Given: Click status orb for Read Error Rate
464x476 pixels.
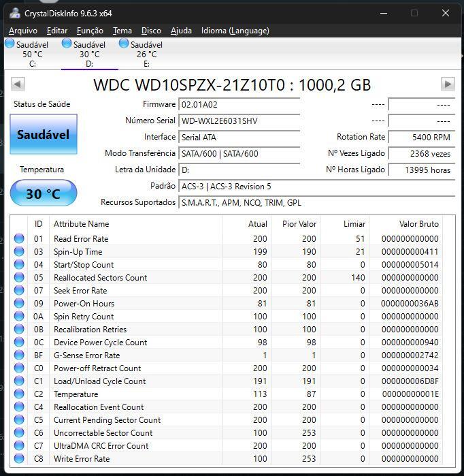Looking at the screenshot, I should click(19, 238).
